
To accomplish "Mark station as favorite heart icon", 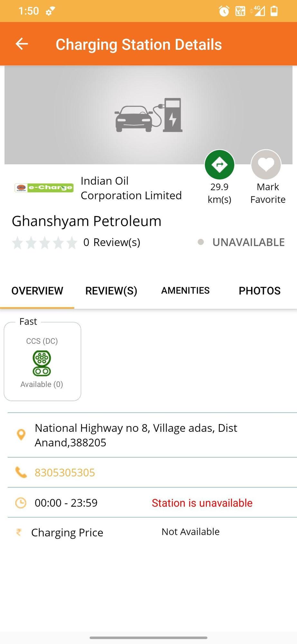I will [266, 165].
